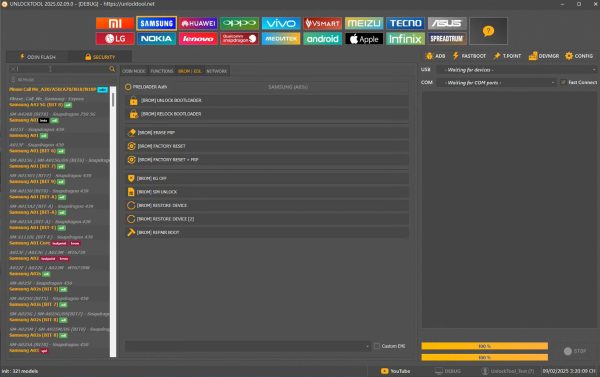
Task: Toggle the Custom EMI checkbox
Action: (377, 346)
